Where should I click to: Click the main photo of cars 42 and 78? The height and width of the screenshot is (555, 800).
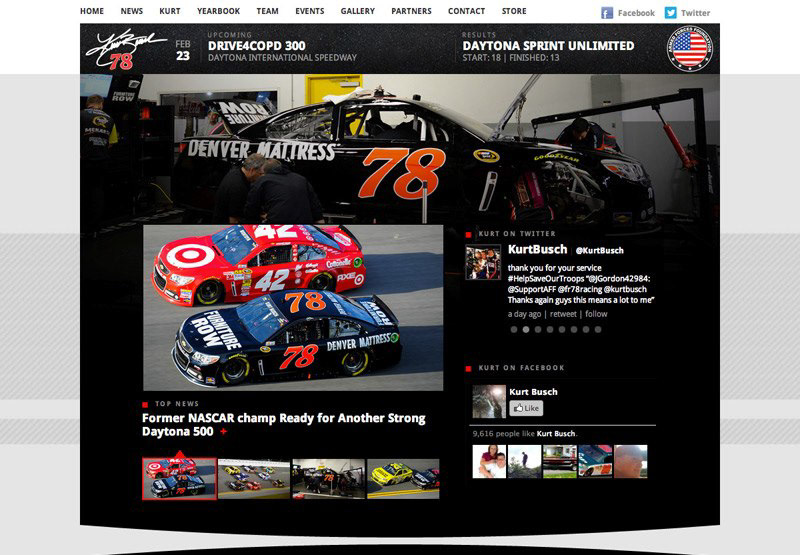tap(293, 308)
